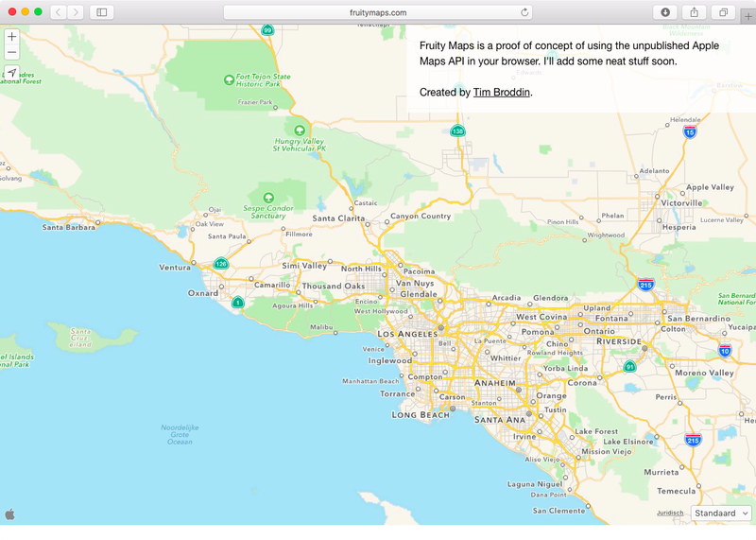Click the Santa Cruz eiland label

80,338
